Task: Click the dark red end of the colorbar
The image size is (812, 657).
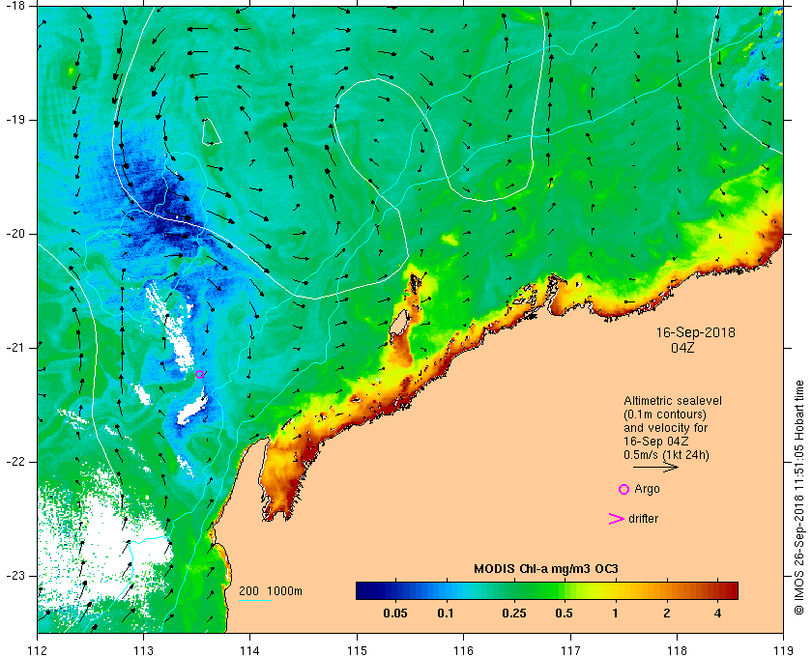Action: point(729,590)
